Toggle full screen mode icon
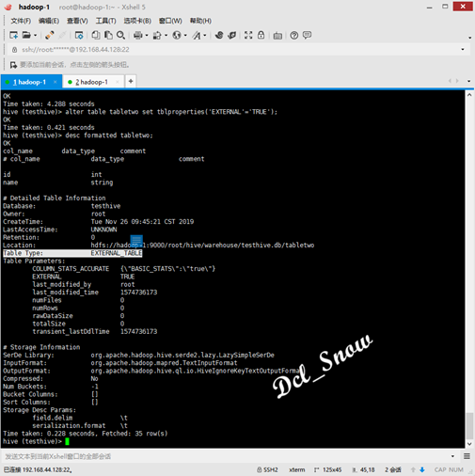475x476 pixels. pos(248,35)
